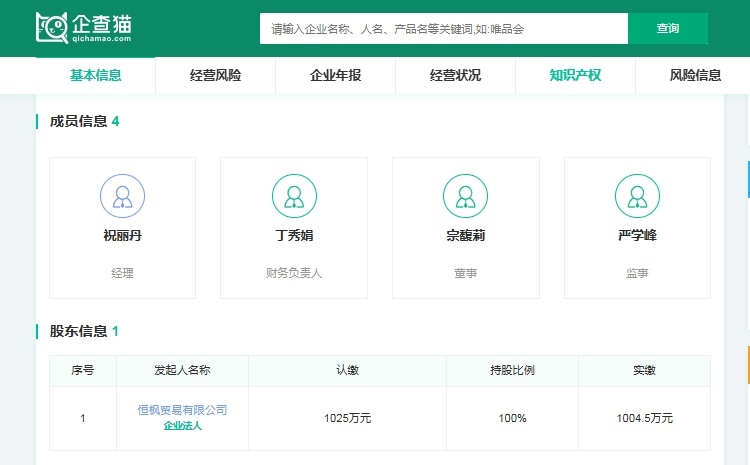Click the name 宗馥莉 in member card
This screenshot has width=750, height=465.
(466, 237)
